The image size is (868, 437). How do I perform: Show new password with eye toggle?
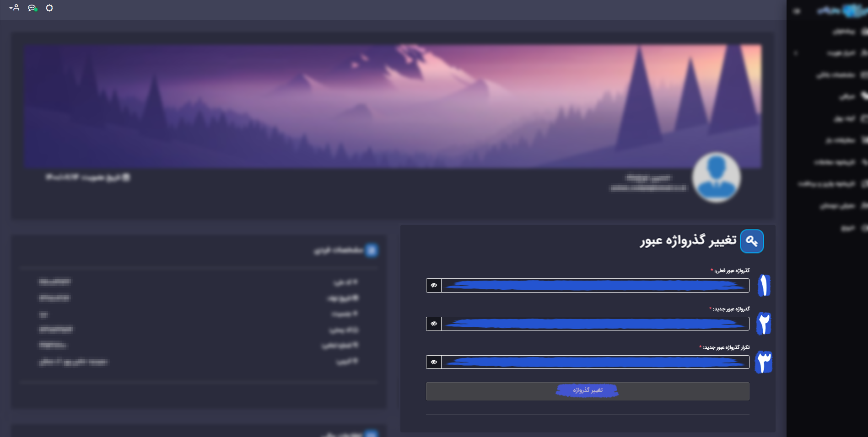click(x=434, y=324)
